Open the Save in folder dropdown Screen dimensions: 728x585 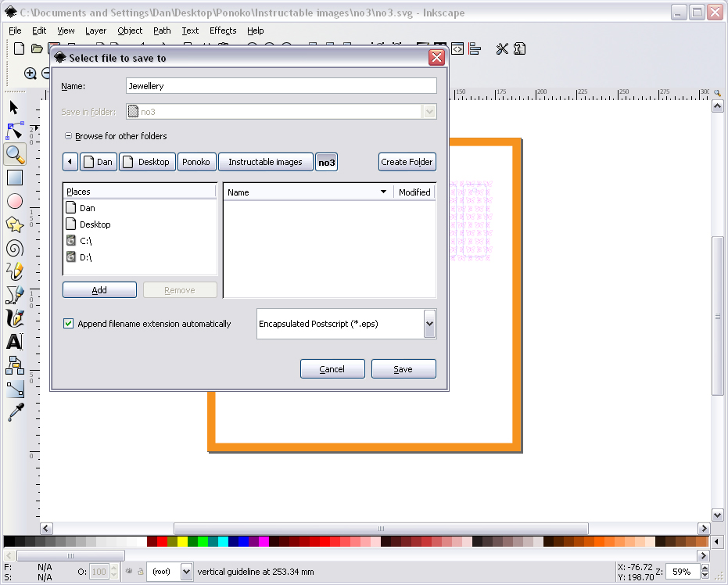(x=429, y=111)
